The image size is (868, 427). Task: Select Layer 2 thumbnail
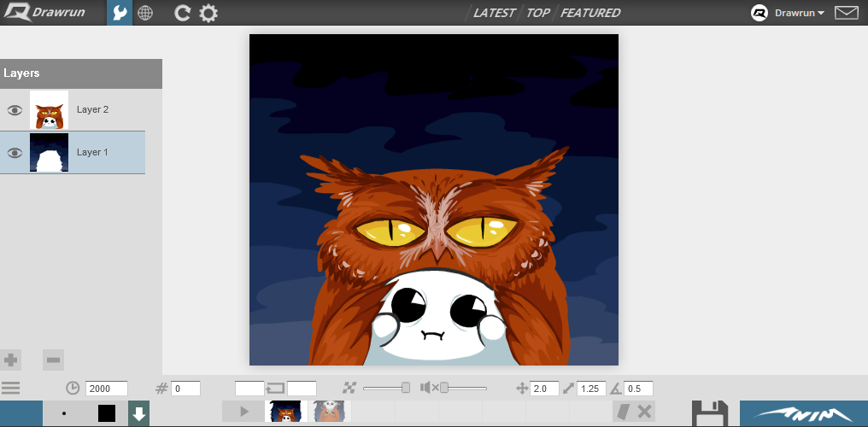(x=50, y=110)
